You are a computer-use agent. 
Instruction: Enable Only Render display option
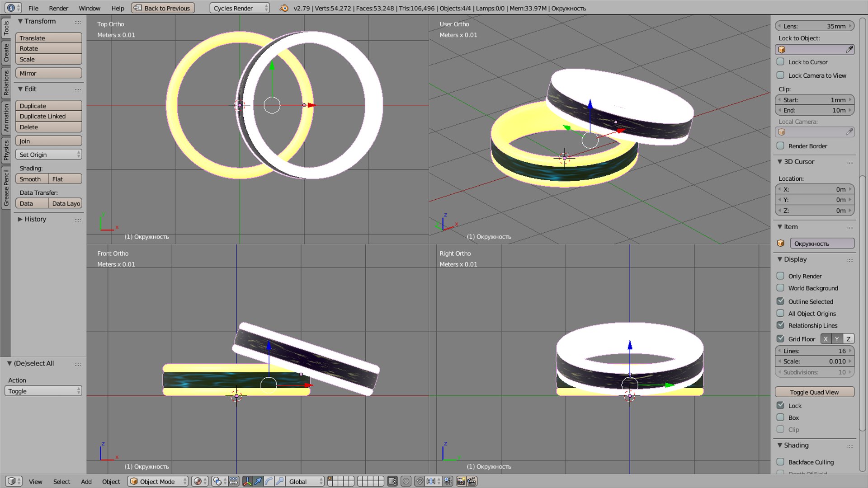coord(780,276)
